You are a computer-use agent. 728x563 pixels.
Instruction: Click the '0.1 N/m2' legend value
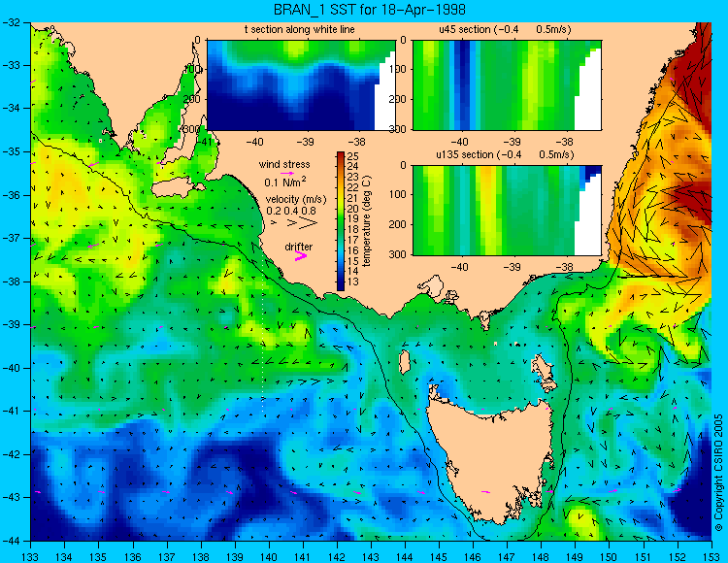click(285, 182)
